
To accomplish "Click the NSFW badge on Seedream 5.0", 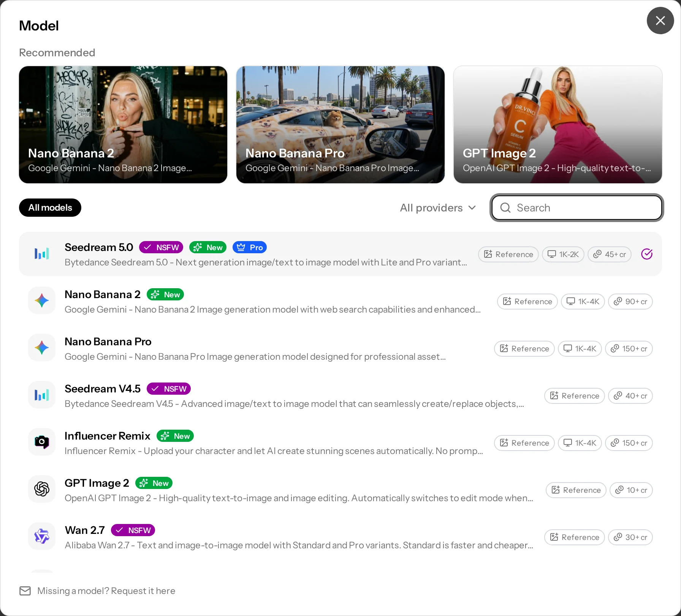I will pos(161,248).
